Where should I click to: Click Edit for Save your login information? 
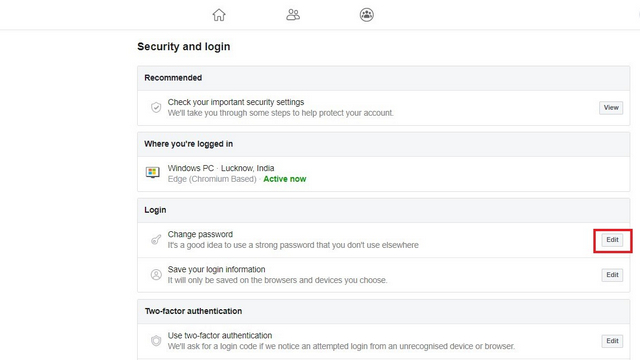(x=612, y=275)
